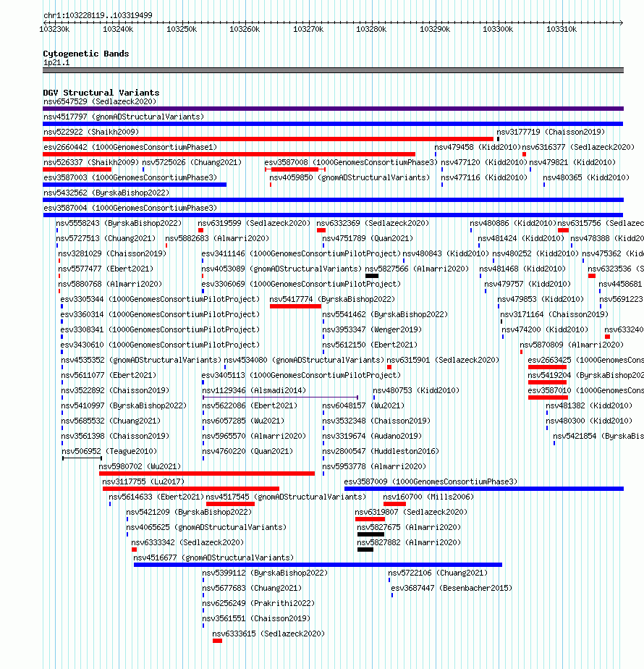The width and height of the screenshot is (644, 669).
Task: Select the black nsv5827882 variant bar
Action: (x=365, y=550)
